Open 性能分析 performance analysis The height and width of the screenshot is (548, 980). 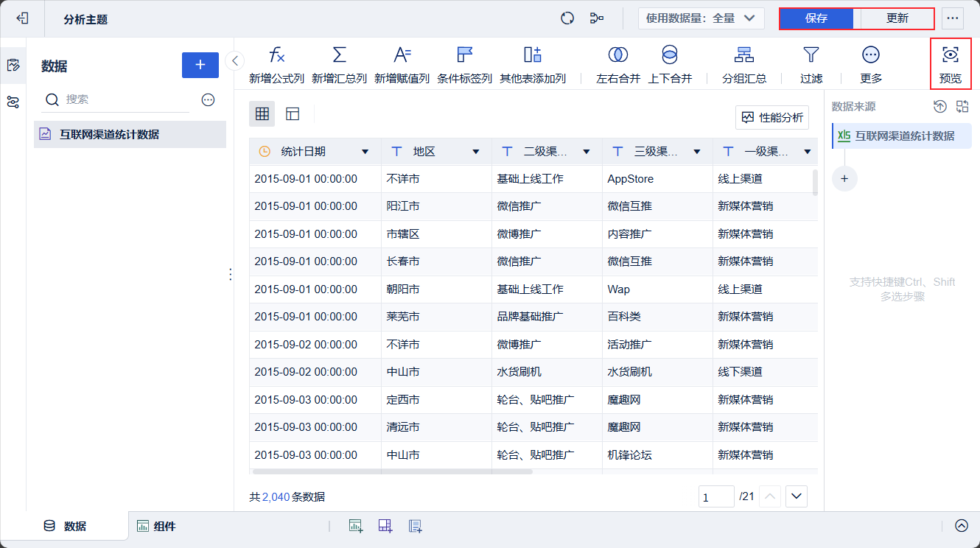771,118
